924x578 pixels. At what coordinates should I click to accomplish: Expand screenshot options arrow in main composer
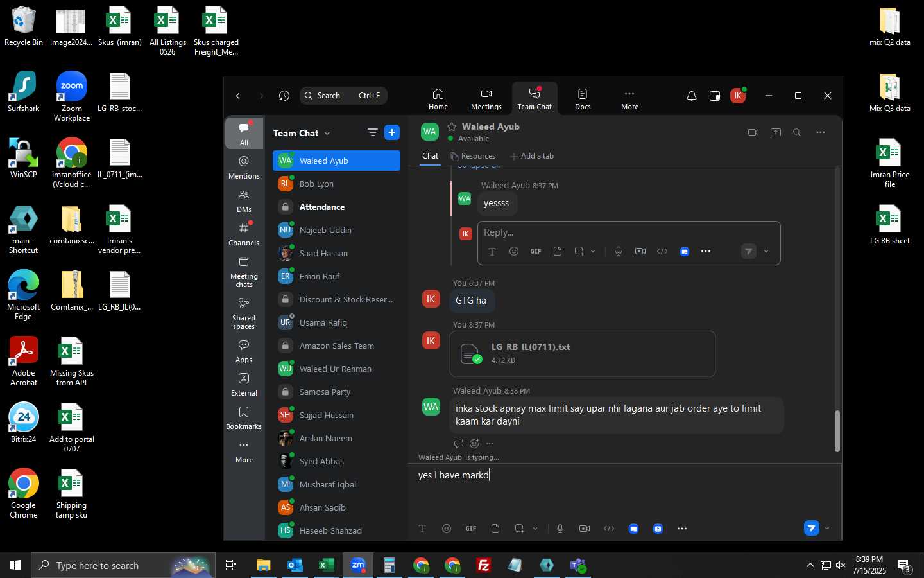click(535, 529)
